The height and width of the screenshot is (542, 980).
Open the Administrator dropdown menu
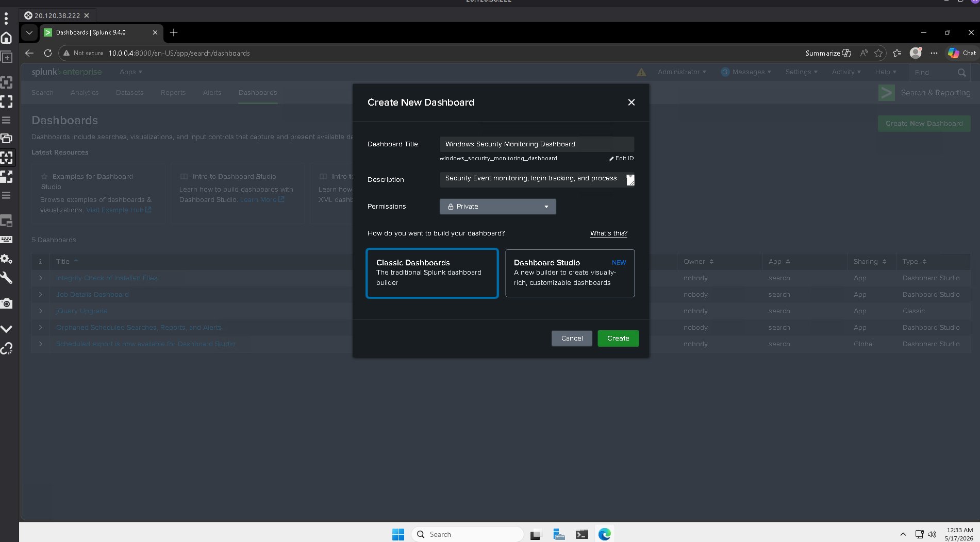(x=682, y=72)
